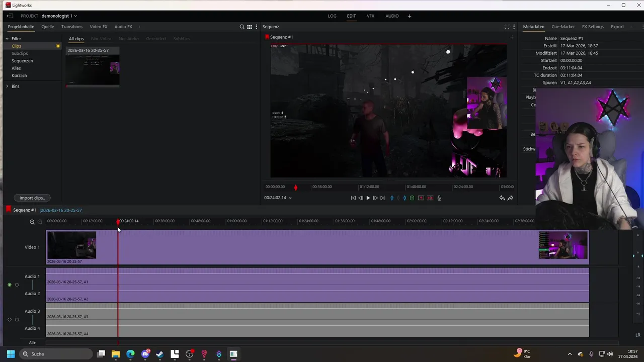Open the project panel three-dot menu
The width and height of the screenshot is (644, 362).
tap(257, 27)
